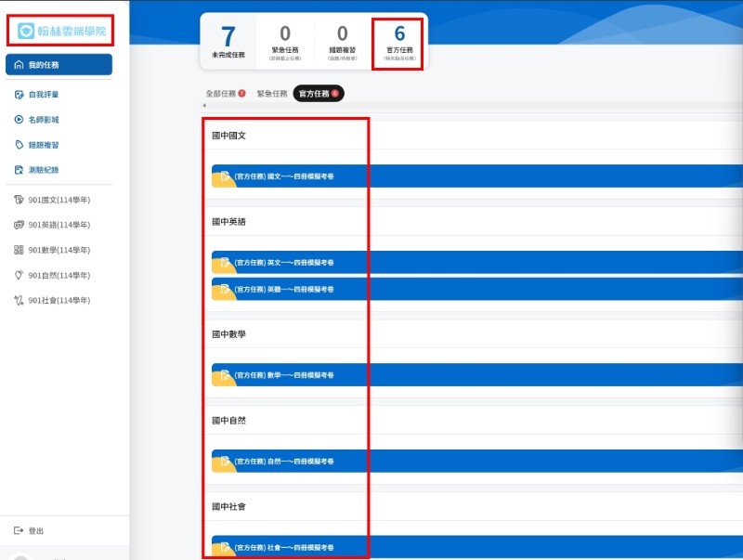This screenshot has height=560, width=743.
Task: Click the icon next to 901數學(114學年)
Action: (19, 250)
